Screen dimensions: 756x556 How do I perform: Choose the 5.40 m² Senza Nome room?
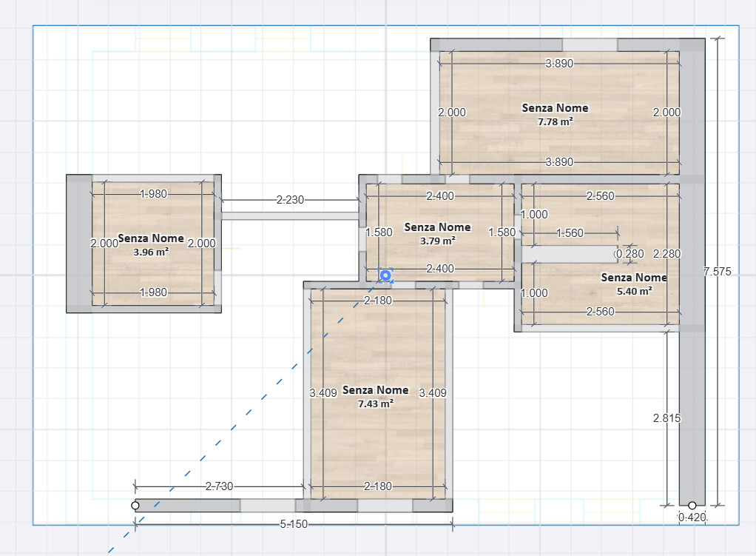pos(634,284)
